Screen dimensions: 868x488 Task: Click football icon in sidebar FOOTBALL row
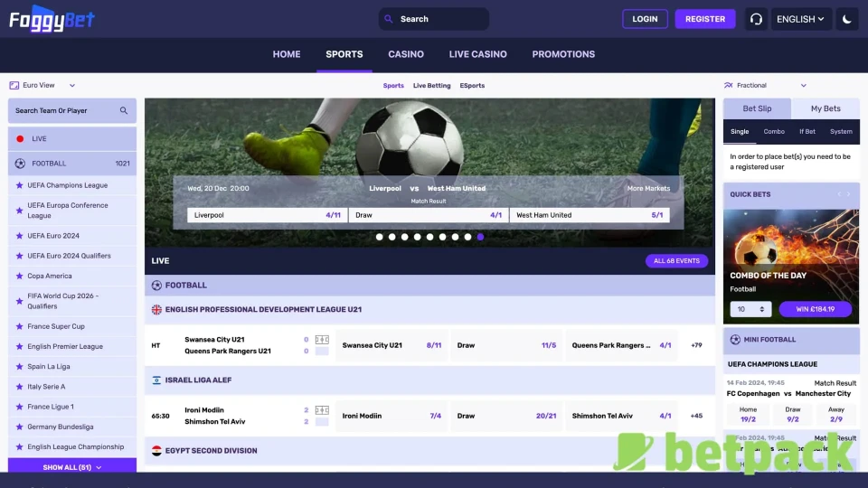pyautogui.click(x=20, y=164)
